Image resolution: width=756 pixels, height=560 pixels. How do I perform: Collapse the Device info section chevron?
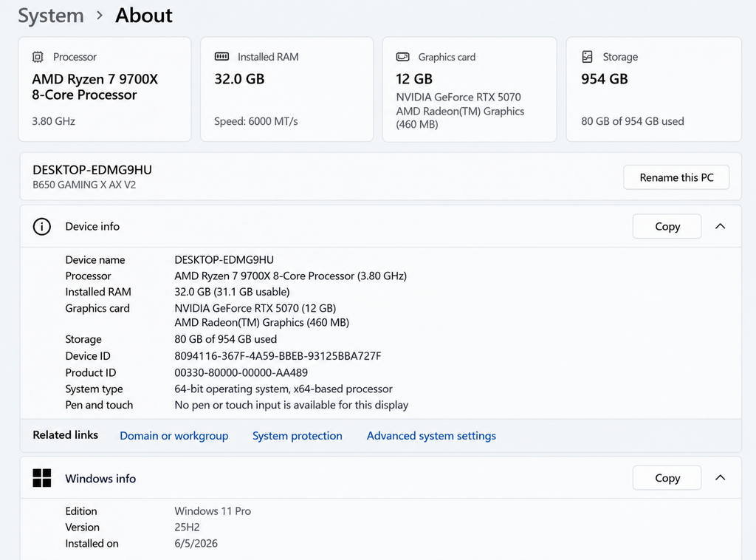(721, 226)
